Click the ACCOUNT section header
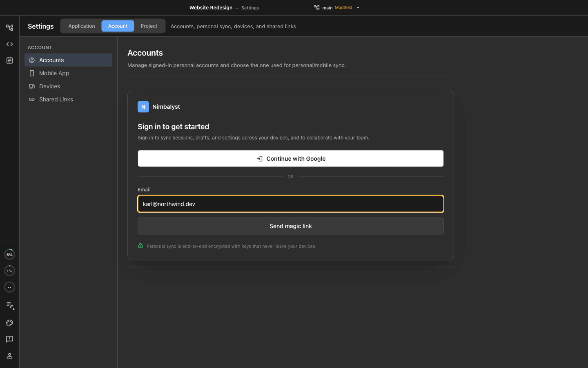 (40, 47)
